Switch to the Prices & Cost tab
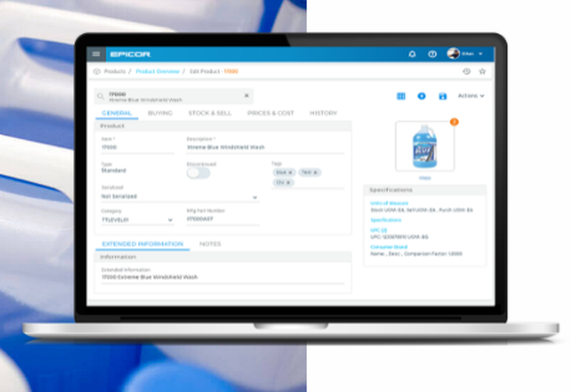The height and width of the screenshot is (392, 571). click(271, 113)
